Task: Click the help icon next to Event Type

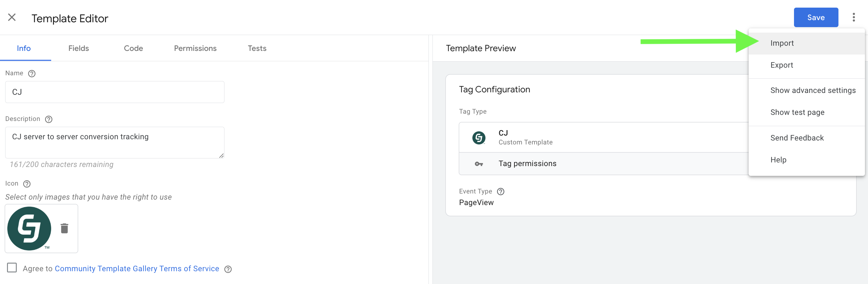Action: pos(501,192)
